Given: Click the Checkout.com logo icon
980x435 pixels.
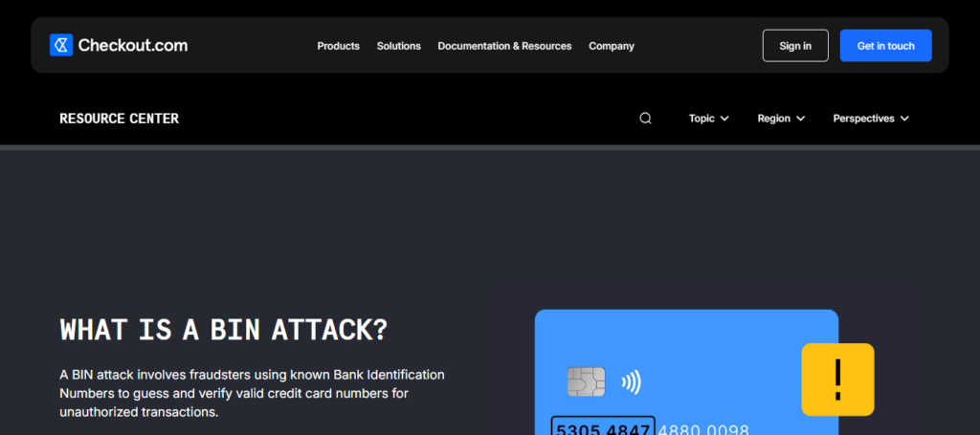Looking at the screenshot, I should pos(61,45).
